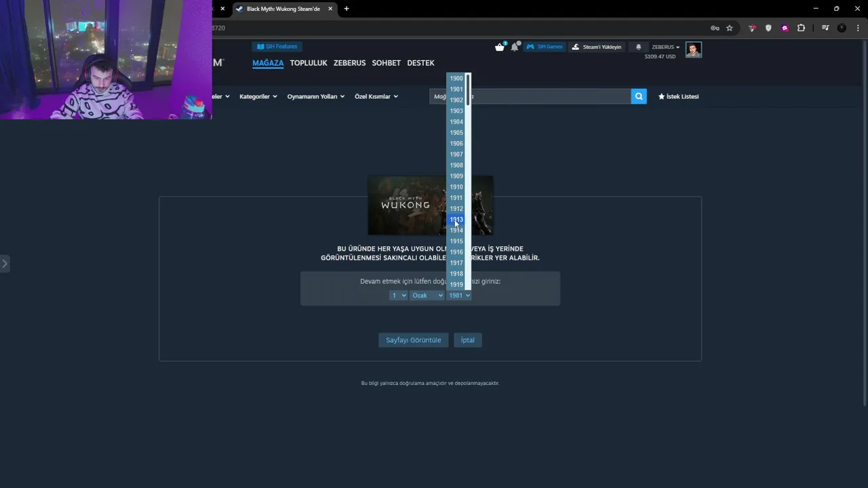The image size is (868, 488).
Task: Open the Steam shopping cart basket
Action: tap(500, 47)
